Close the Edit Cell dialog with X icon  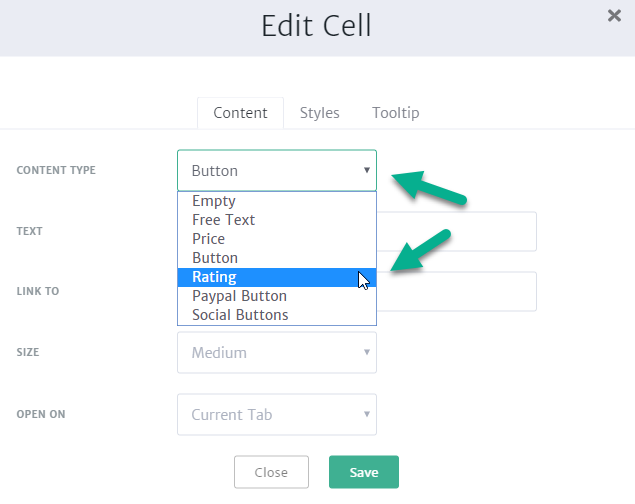point(614,15)
